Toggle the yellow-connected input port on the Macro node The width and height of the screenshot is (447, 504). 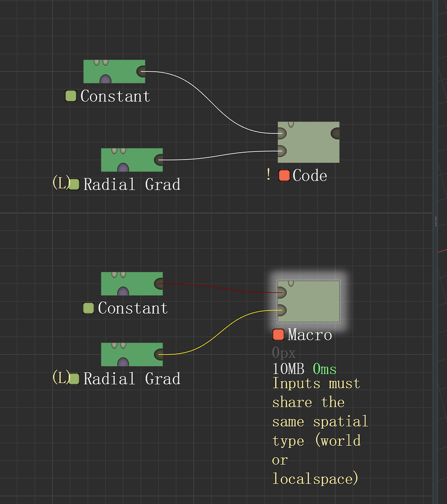(281, 310)
